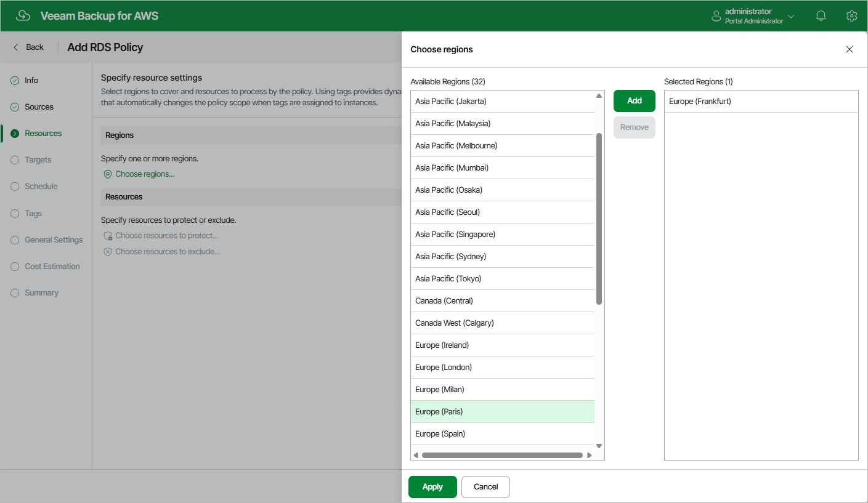Click the available regions vertical scrollbar thumb
The height and width of the screenshot is (503, 868).
pyautogui.click(x=599, y=219)
